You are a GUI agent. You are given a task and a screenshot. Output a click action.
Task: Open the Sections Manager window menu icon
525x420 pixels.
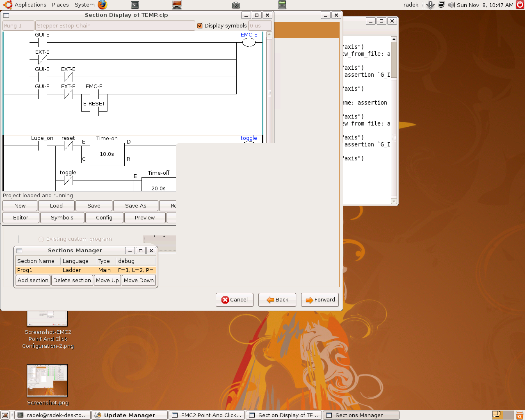(19, 251)
